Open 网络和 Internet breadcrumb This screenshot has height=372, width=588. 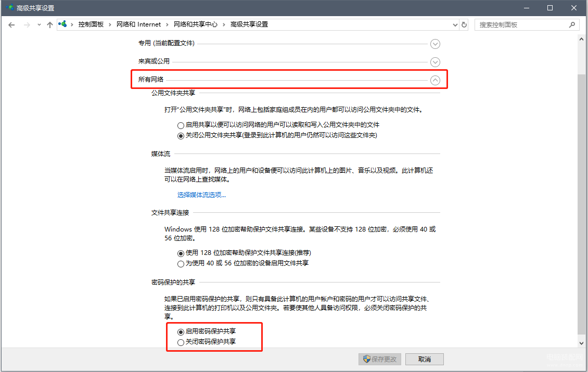click(138, 24)
